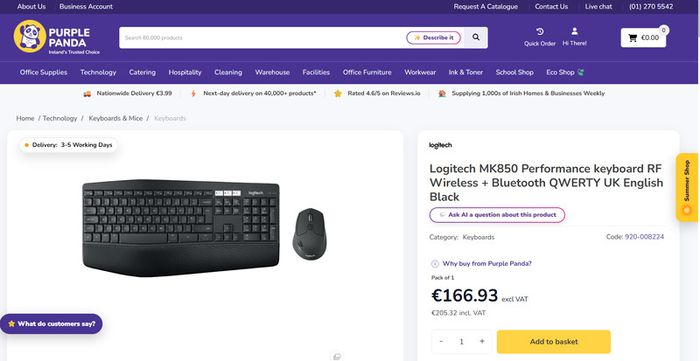
Task: Open the Keyboards & Mice breadcrumb link
Action: [x=116, y=118]
